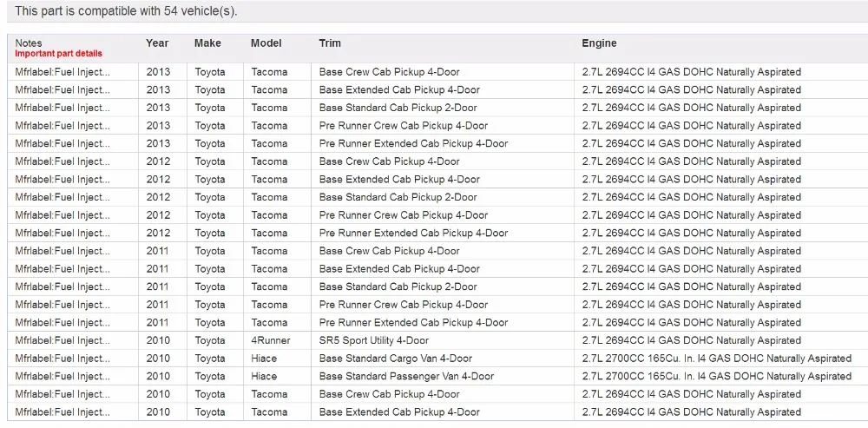This screenshot has height=428, width=868.
Task: Select 2012 Base Extended Cab Pickup 4-Door trim
Action: coord(399,180)
